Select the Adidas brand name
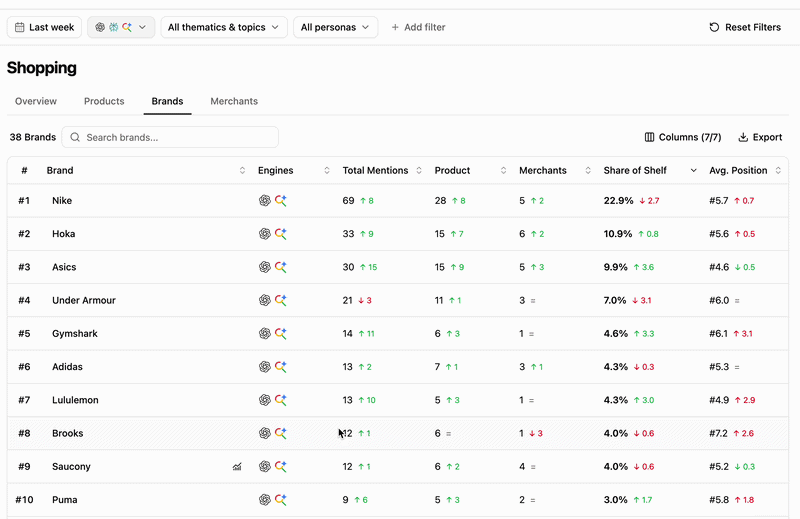The height and width of the screenshot is (519, 800). (x=67, y=366)
